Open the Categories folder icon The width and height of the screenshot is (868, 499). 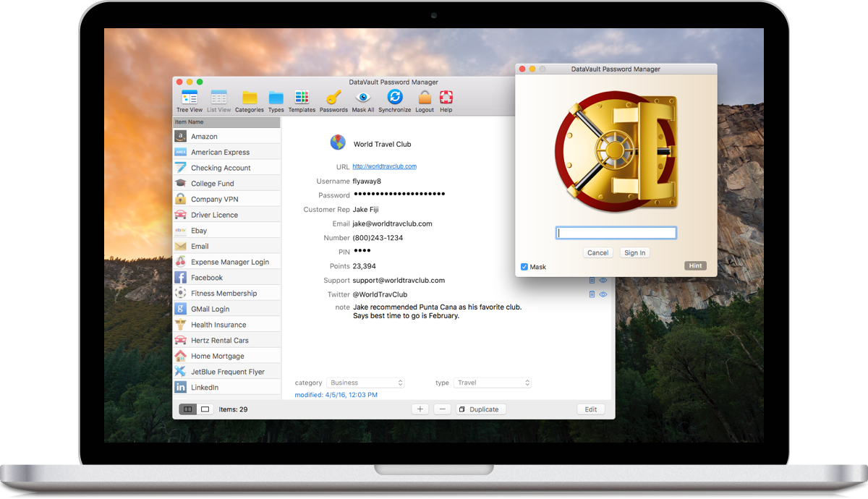pos(250,97)
